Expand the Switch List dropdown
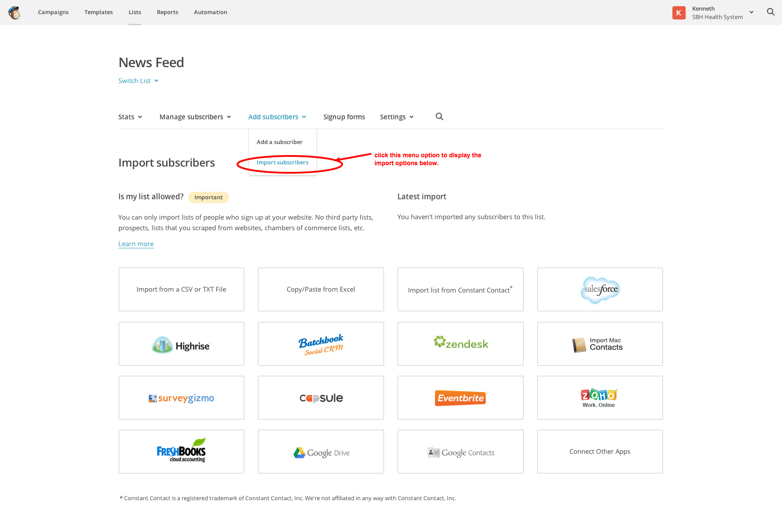Screen dimensions: 782x532 [x=138, y=81]
